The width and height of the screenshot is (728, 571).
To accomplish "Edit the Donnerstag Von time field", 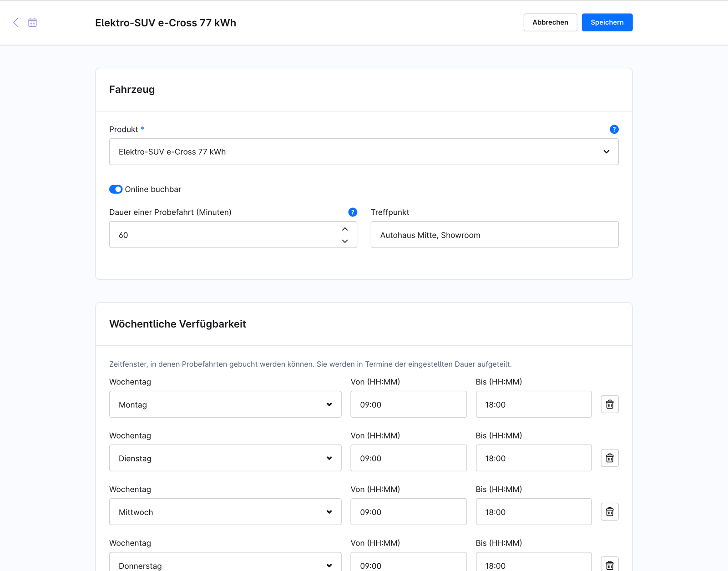I will click(x=409, y=562).
